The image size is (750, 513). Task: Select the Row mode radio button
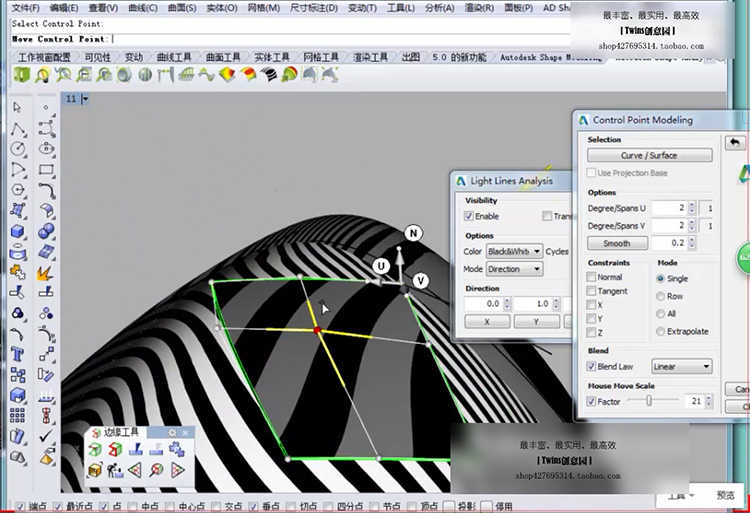pos(660,296)
